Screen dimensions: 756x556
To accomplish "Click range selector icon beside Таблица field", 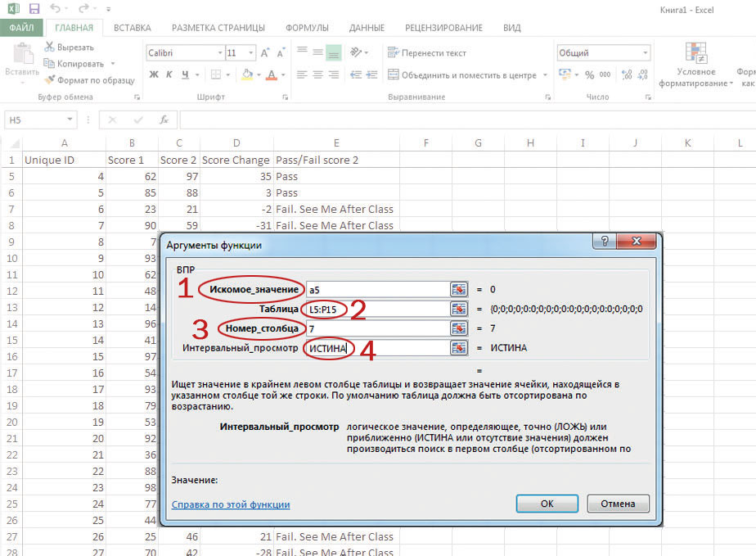I will point(458,309).
